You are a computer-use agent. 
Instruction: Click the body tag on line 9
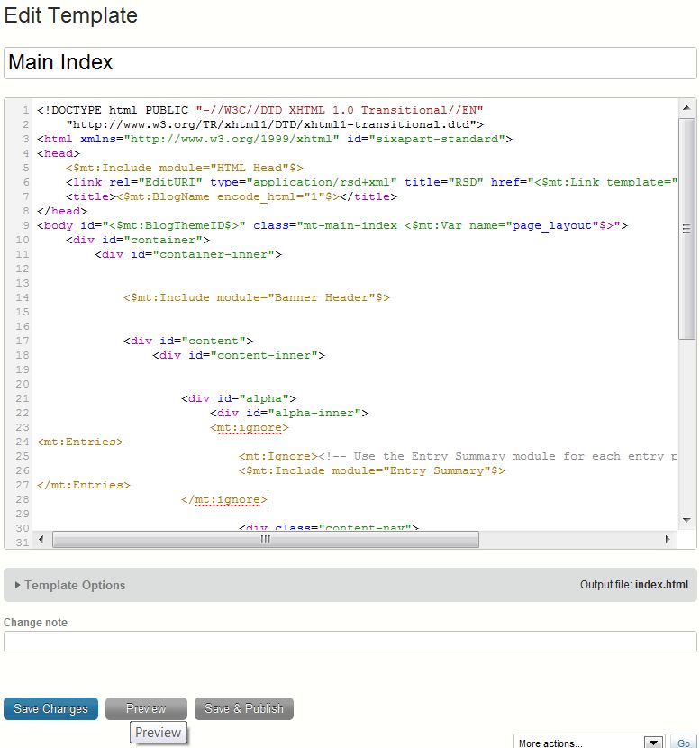pos(332,225)
